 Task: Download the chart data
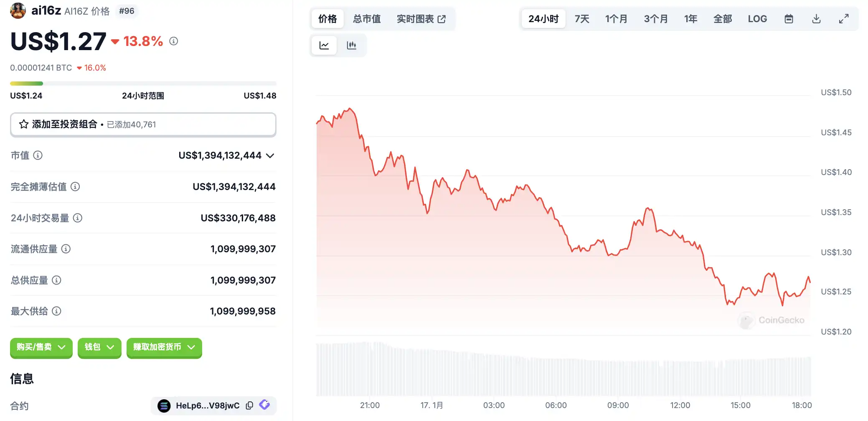816,19
